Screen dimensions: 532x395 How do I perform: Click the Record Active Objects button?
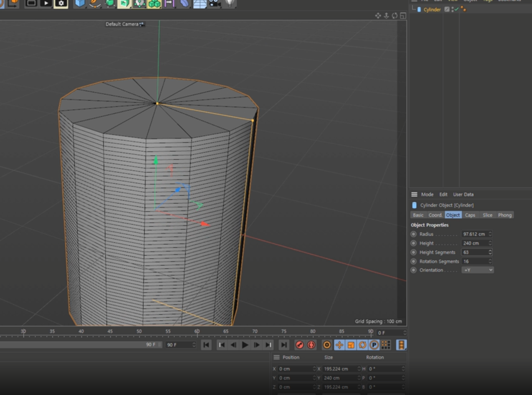click(x=299, y=345)
